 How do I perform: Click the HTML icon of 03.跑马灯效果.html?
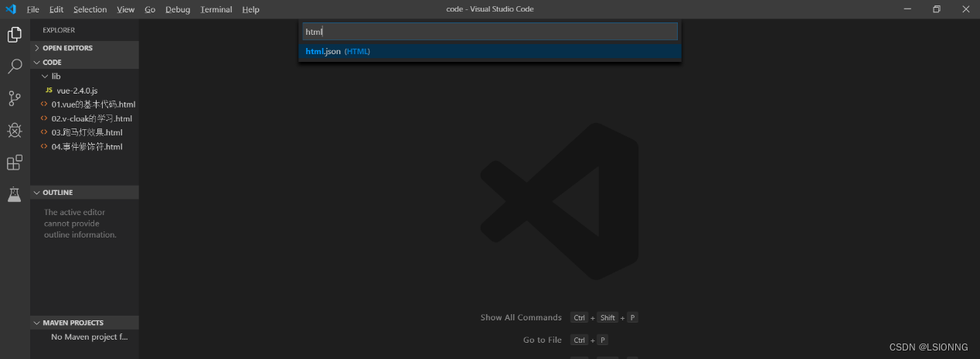pyautogui.click(x=44, y=132)
